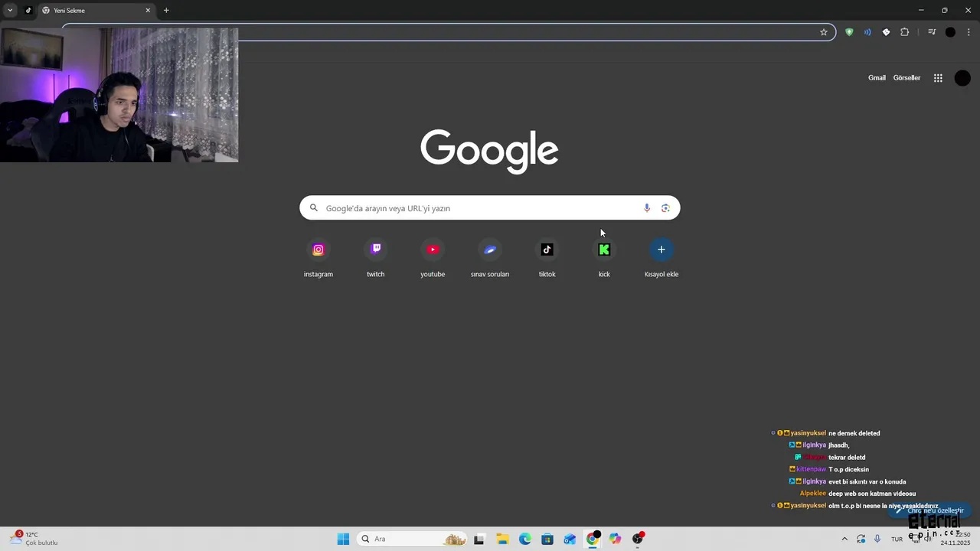
Task: Open a new tab with plus button
Action: 166,11
